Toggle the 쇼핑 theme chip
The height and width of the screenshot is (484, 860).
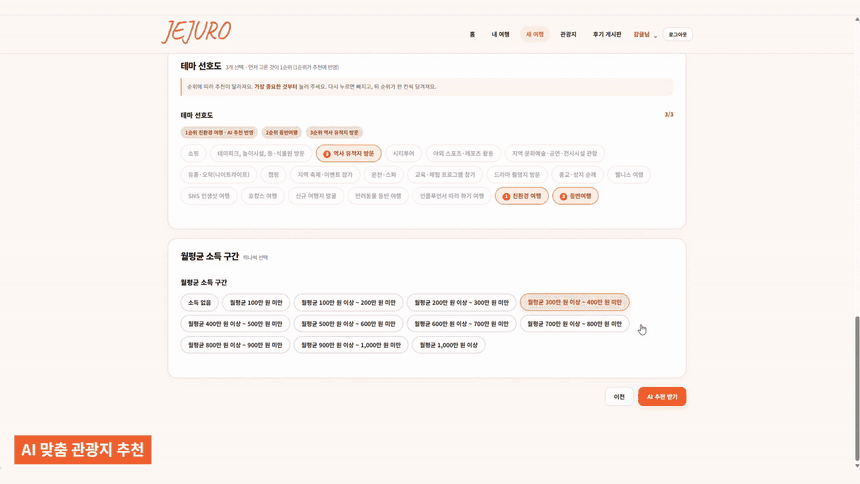tap(193, 154)
